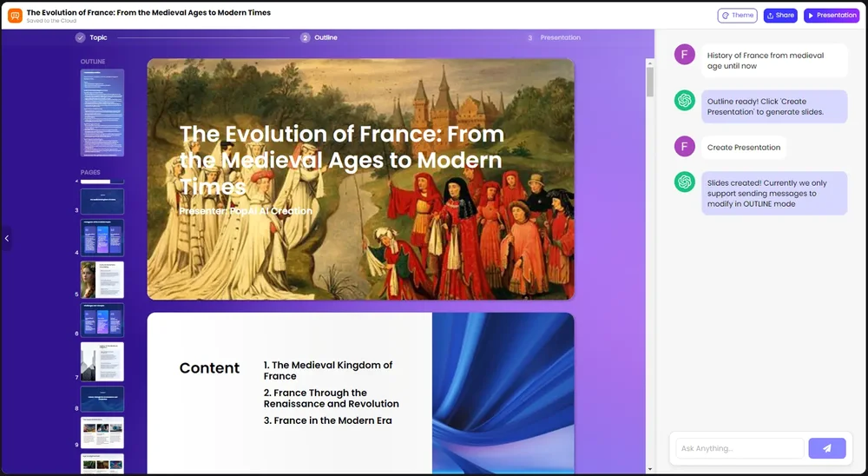Click the presentation title at the top
868x476 pixels.
click(148, 13)
